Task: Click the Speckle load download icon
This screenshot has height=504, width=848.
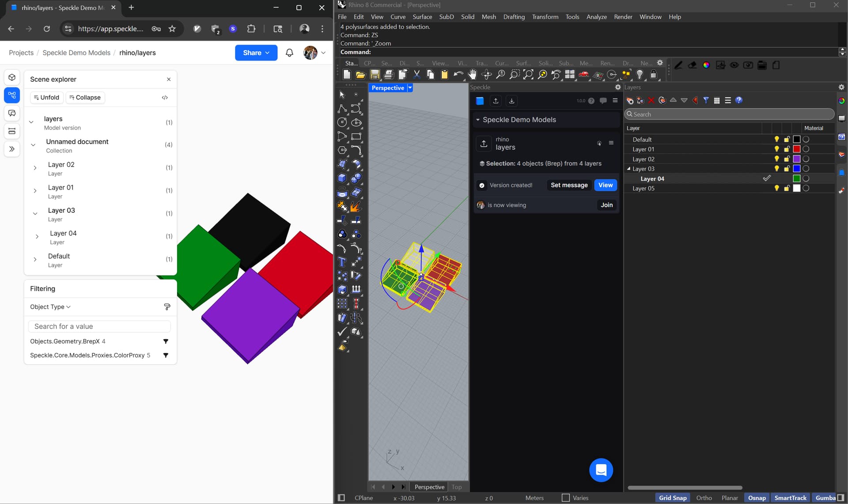Action: (x=511, y=101)
